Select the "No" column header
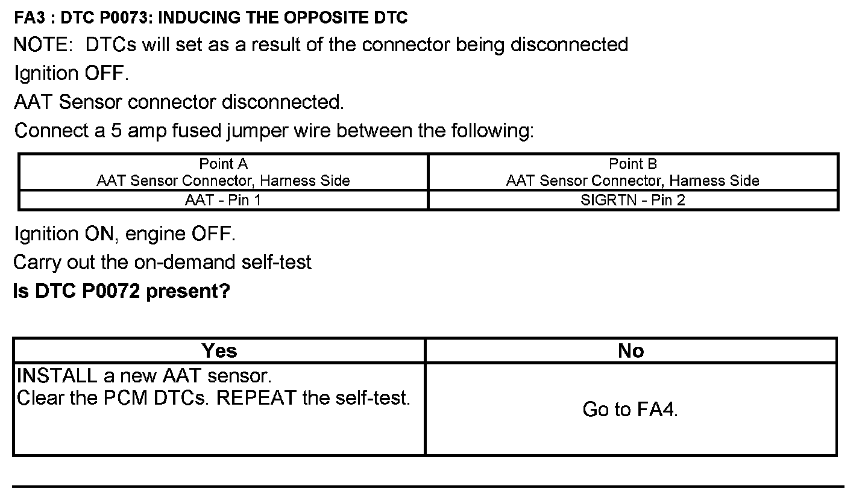 click(x=631, y=350)
